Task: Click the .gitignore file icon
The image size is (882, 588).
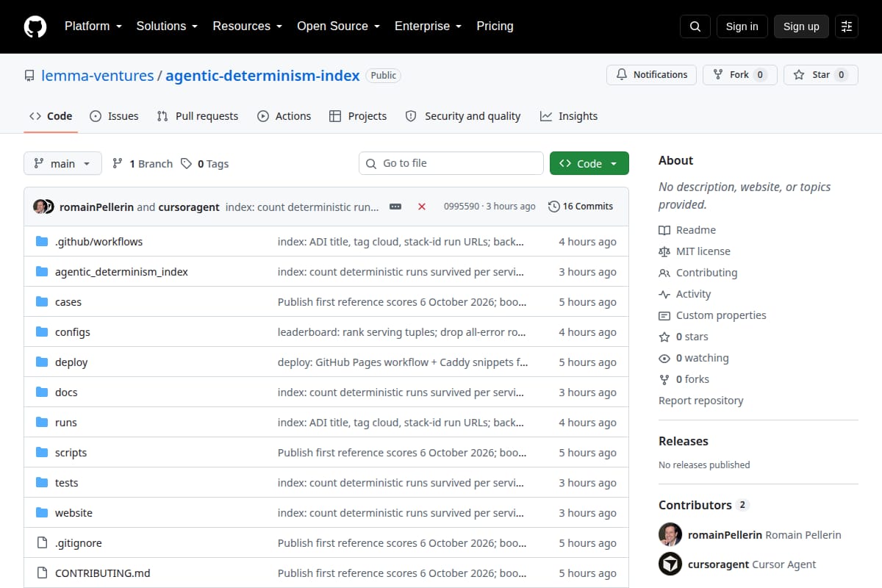Action: [42, 542]
